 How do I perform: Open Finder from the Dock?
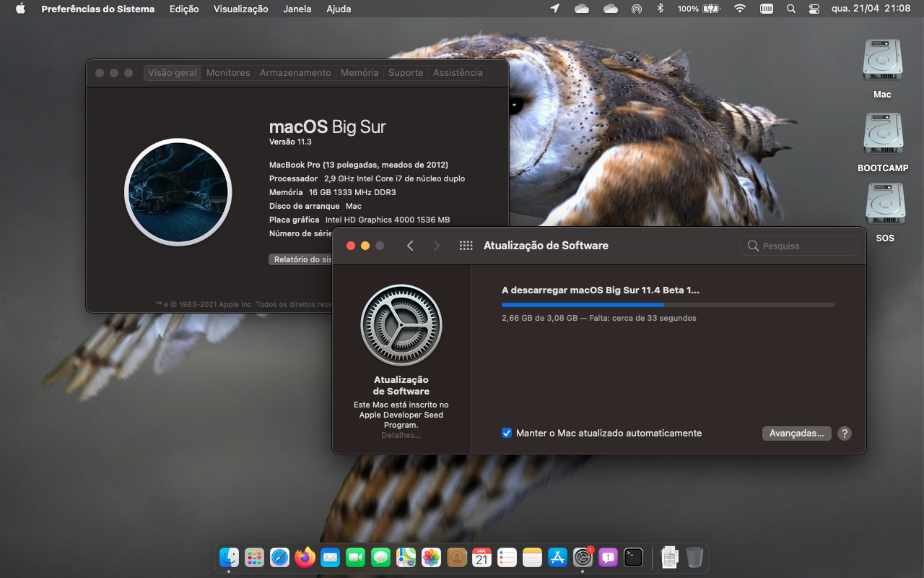tap(229, 557)
